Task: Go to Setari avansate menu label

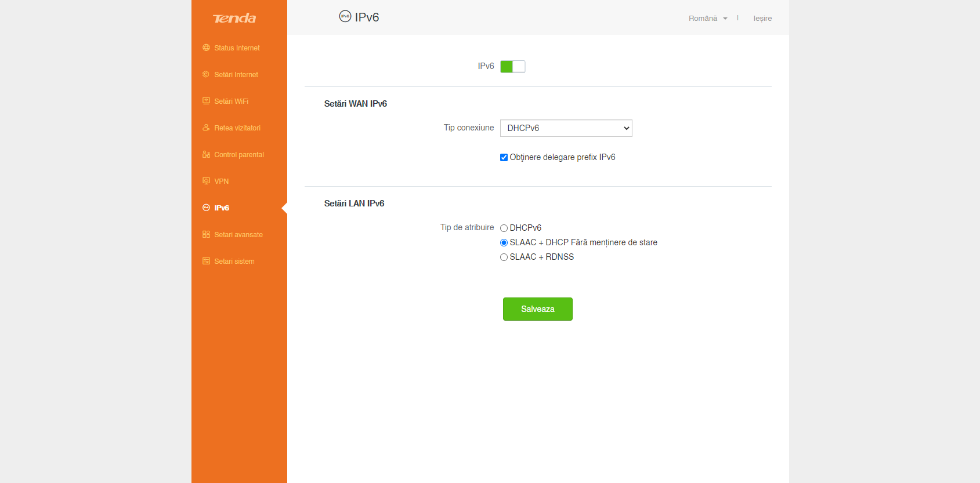Action: (238, 235)
